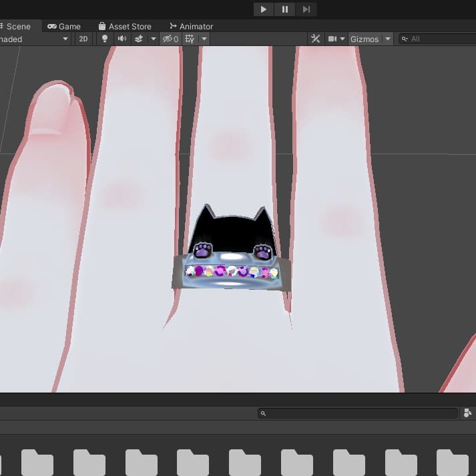Open the Animator tab

[x=191, y=27]
